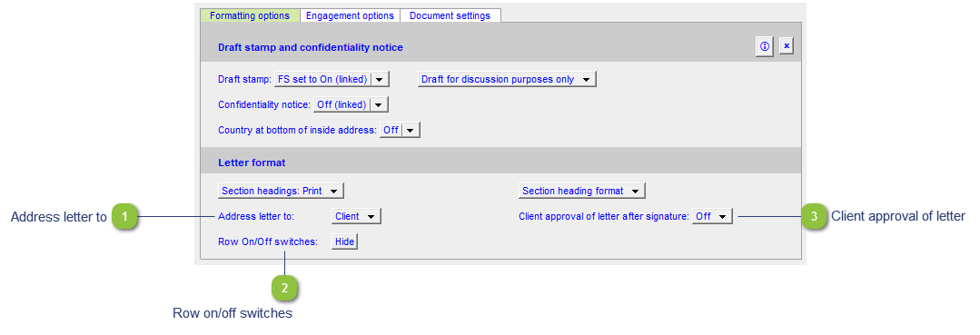Image resolution: width=980 pixels, height=335 pixels.
Task: Click green callout marker number 1
Action: pyautogui.click(x=125, y=217)
